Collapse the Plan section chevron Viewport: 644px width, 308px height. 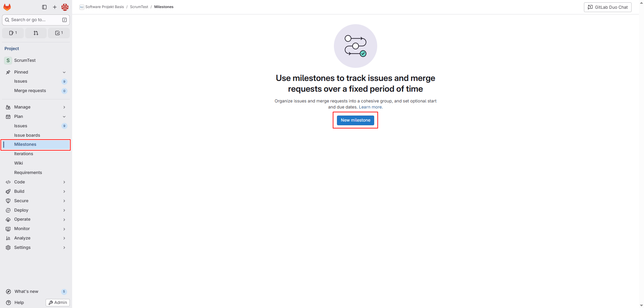point(64,117)
